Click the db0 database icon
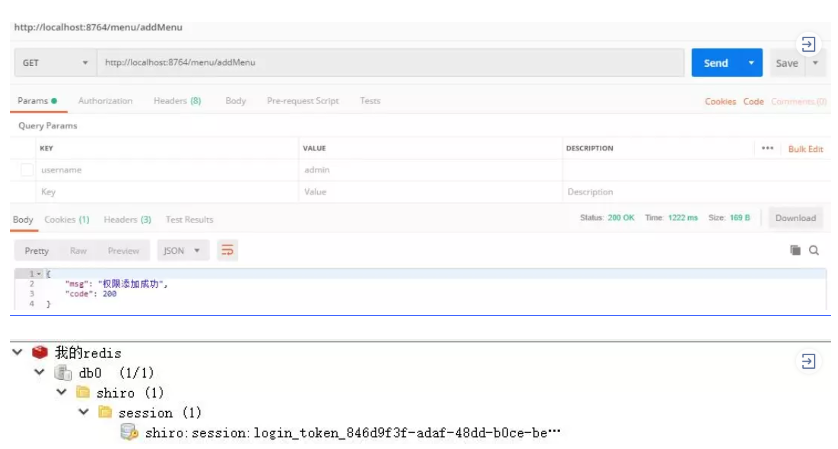The image size is (838, 449). 63,373
